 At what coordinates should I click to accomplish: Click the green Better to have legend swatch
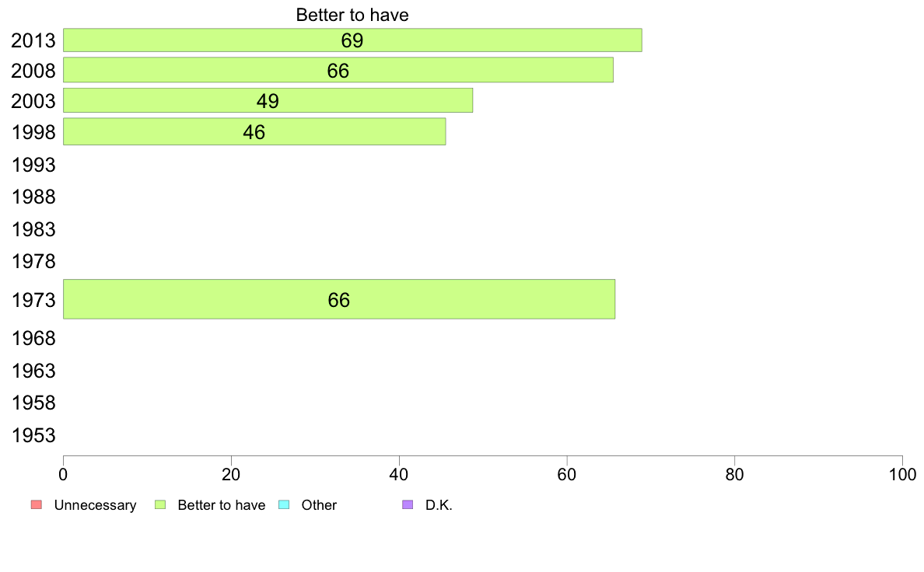[161, 505]
